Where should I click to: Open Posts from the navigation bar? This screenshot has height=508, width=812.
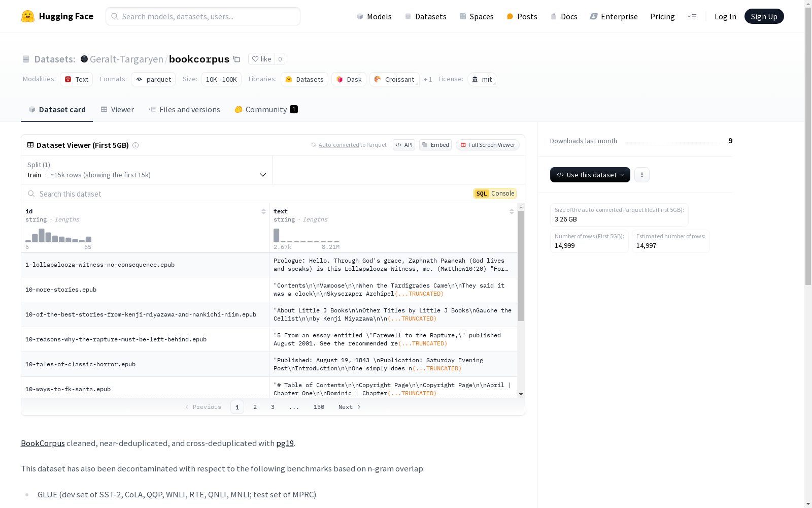coord(522,16)
